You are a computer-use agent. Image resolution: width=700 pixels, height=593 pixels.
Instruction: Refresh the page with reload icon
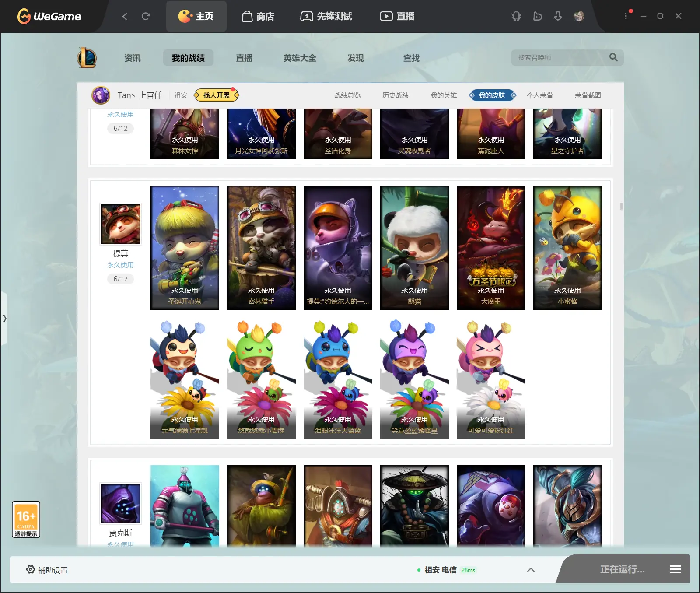tap(146, 16)
